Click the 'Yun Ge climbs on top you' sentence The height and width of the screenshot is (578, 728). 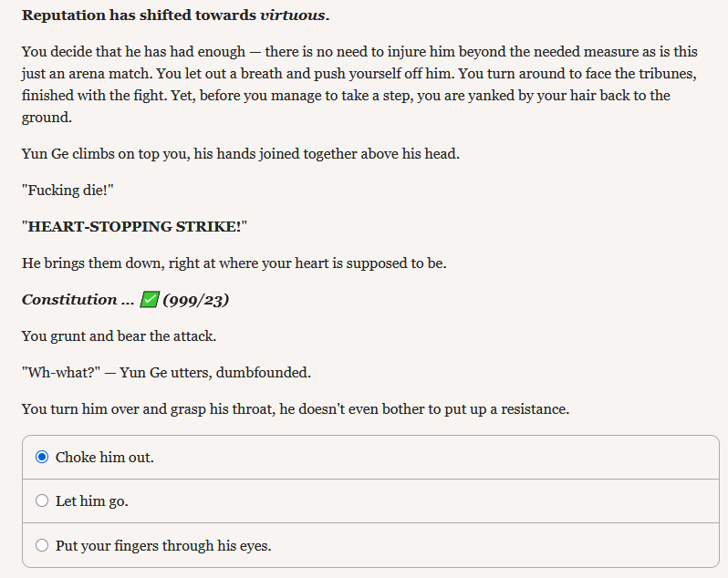point(241,153)
